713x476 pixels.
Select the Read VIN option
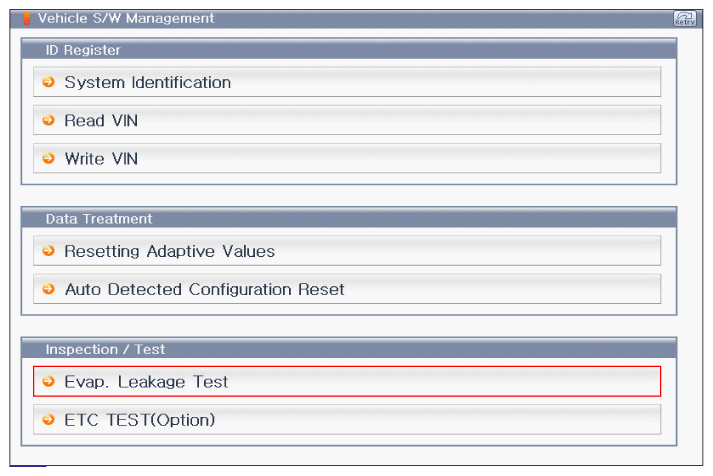(x=101, y=120)
